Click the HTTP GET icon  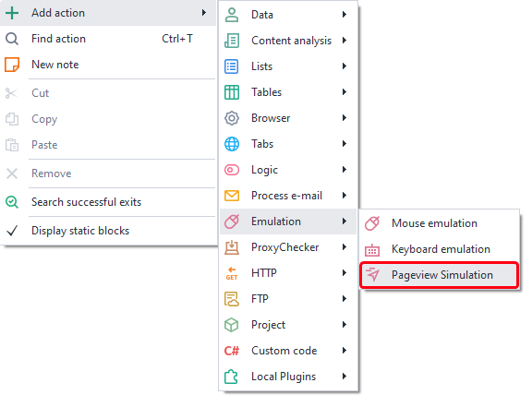(x=232, y=273)
